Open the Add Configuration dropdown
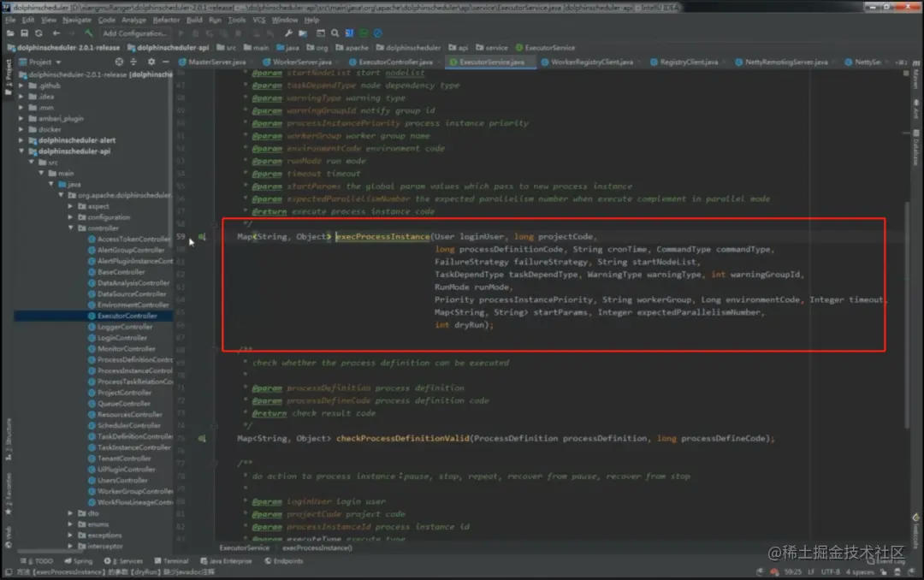The height and width of the screenshot is (580, 924). pos(135,33)
